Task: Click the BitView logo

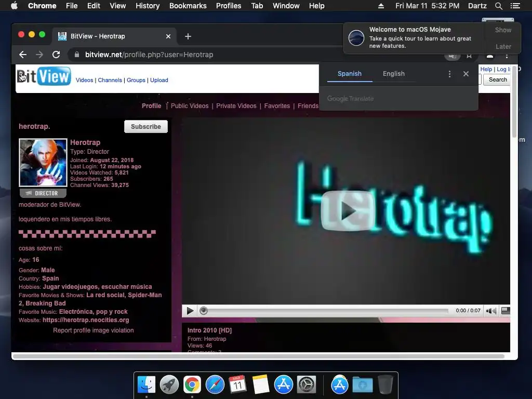Action: pyautogui.click(x=44, y=76)
